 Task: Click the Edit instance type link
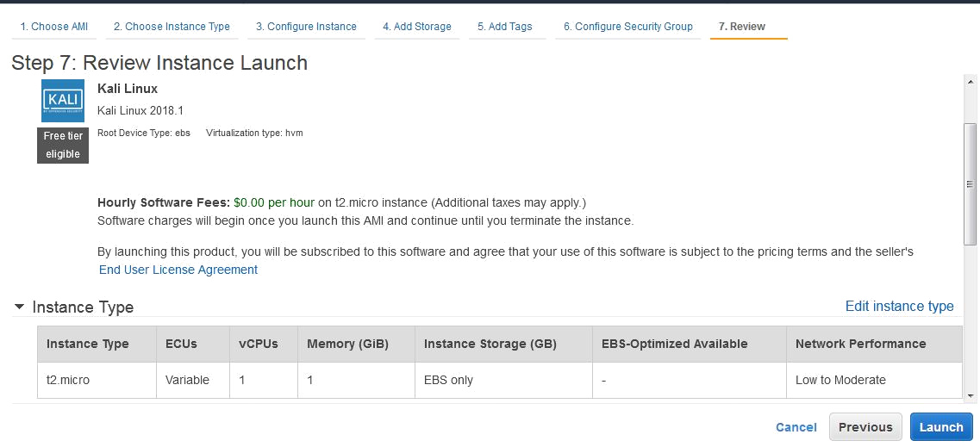point(899,307)
